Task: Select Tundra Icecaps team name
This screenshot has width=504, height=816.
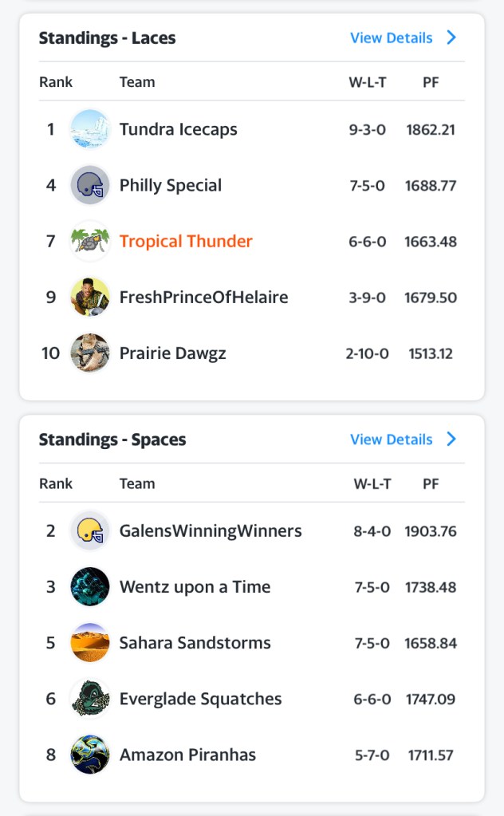Action: click(178, 129)
